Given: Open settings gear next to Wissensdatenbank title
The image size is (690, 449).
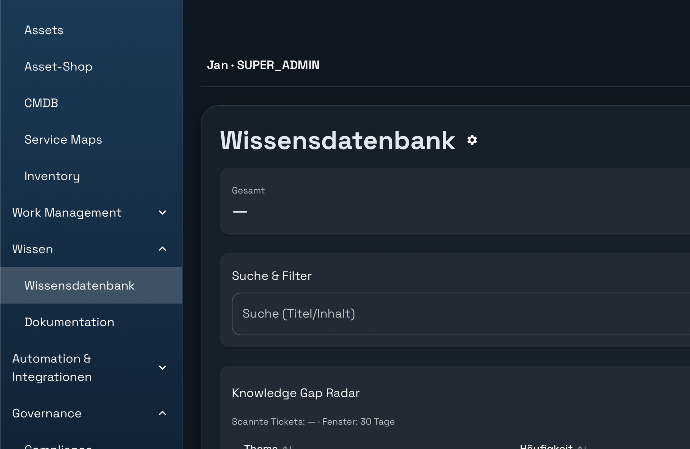Looking at the screenshot, I should [472, 140].
